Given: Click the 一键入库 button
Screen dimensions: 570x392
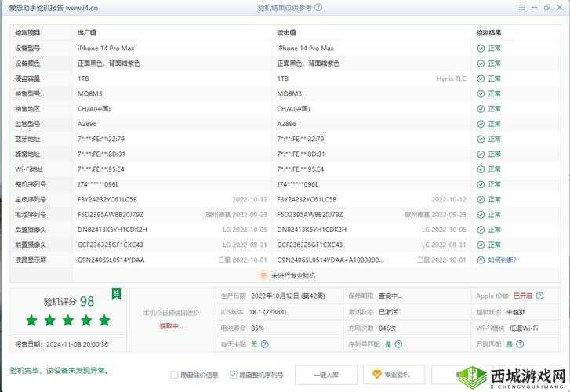Looking at the screenshot, I should pyautogui.click(x=326, y=375).
